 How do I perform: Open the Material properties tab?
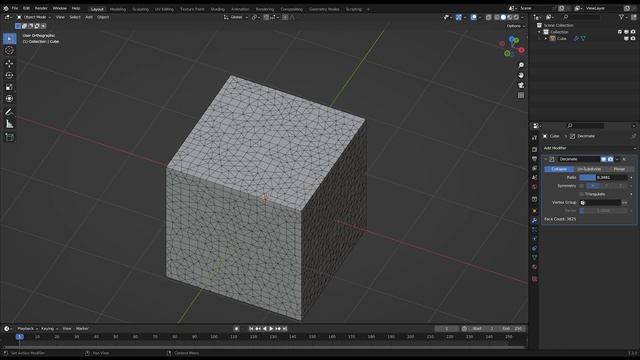click(x=534, y=267)
